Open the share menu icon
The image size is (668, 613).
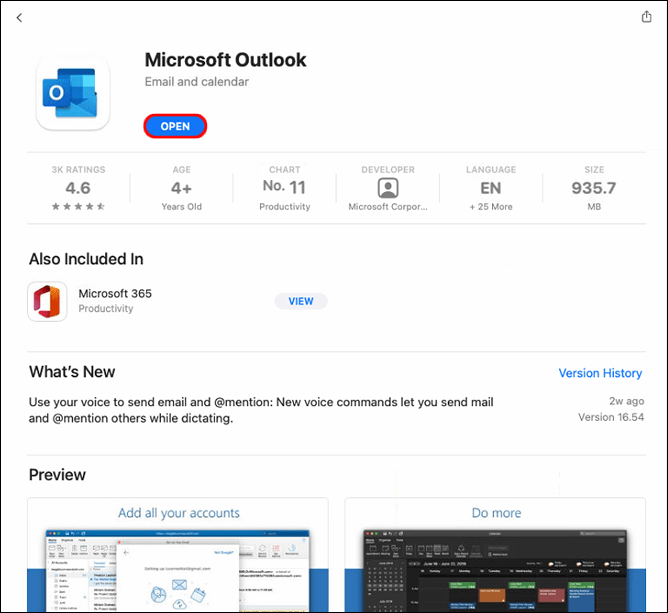646,17
